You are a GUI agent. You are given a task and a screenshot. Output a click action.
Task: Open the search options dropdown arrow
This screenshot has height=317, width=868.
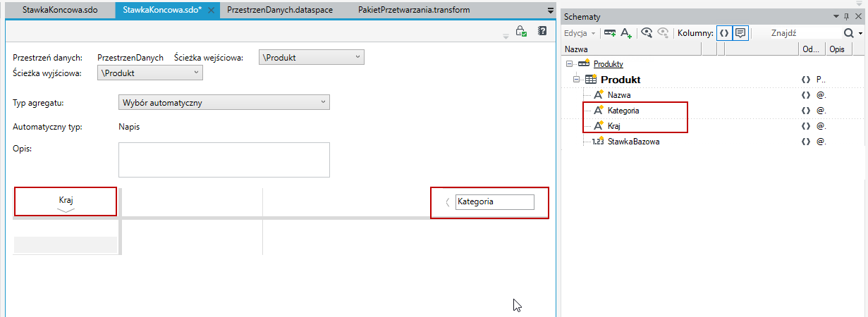click(x=861, y=33)
